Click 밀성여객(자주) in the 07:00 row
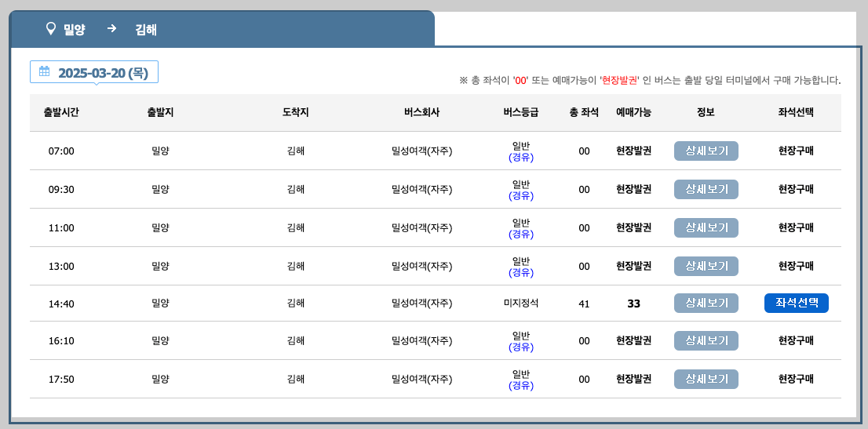Screen dimensions: 868x429 tap(421, 151)
